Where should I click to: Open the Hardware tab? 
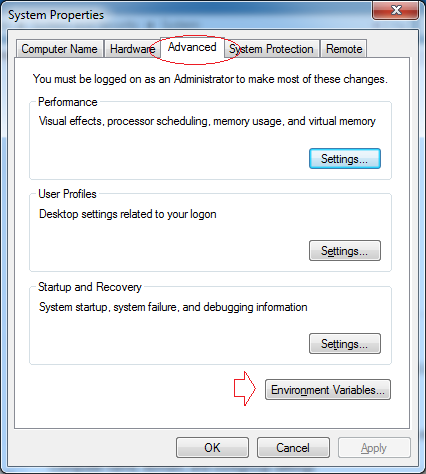132,49
